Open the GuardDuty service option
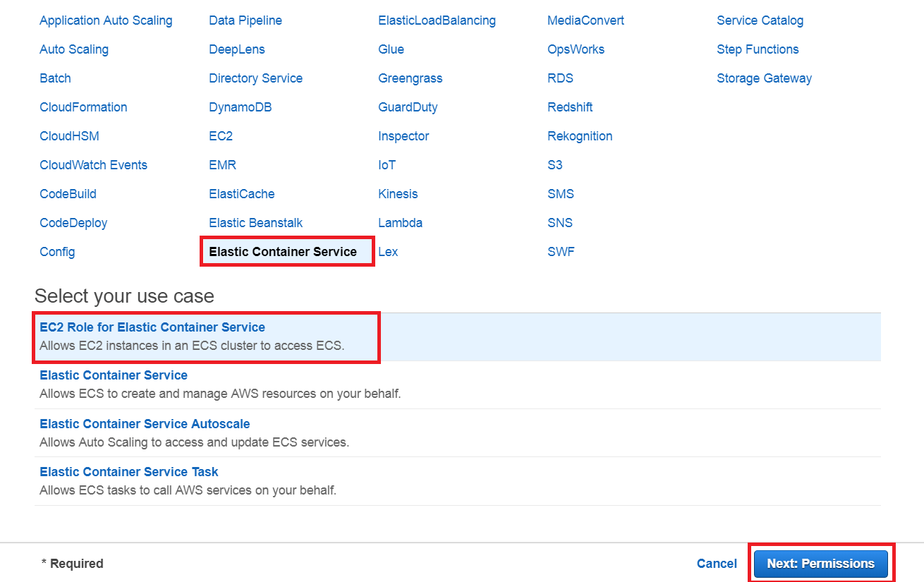This screenshot has width=924, height=582. coord(408,107)
